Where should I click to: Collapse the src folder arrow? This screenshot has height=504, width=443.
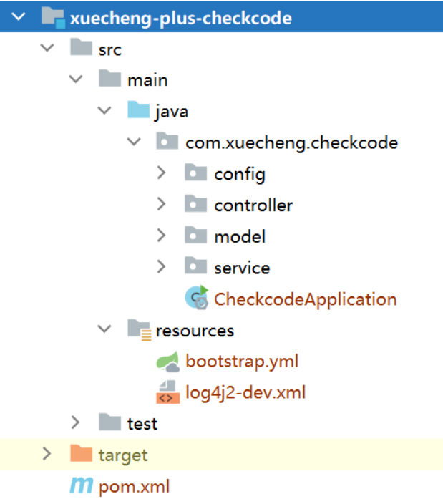point(47,49)
